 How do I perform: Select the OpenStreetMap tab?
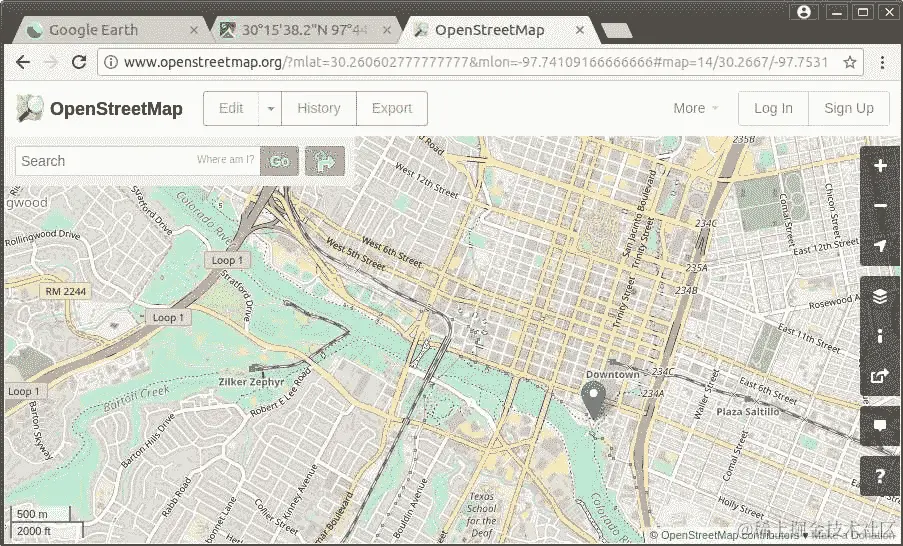tap(498, 30)
